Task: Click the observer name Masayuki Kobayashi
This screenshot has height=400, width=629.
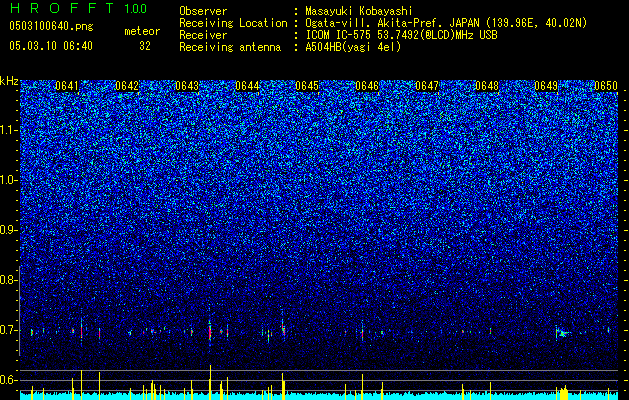Action: tap(359, 11)
